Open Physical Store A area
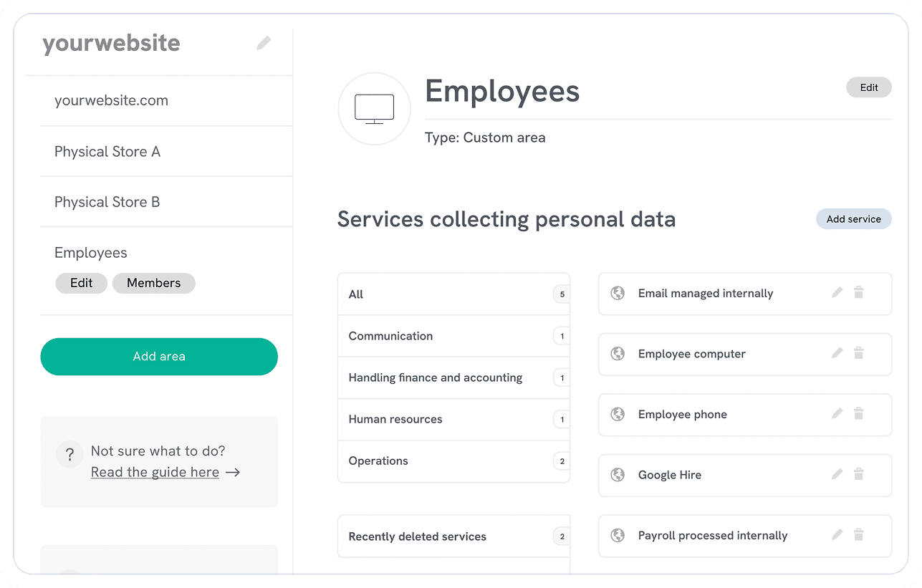The image size is (922, 588). click(107, 152)
